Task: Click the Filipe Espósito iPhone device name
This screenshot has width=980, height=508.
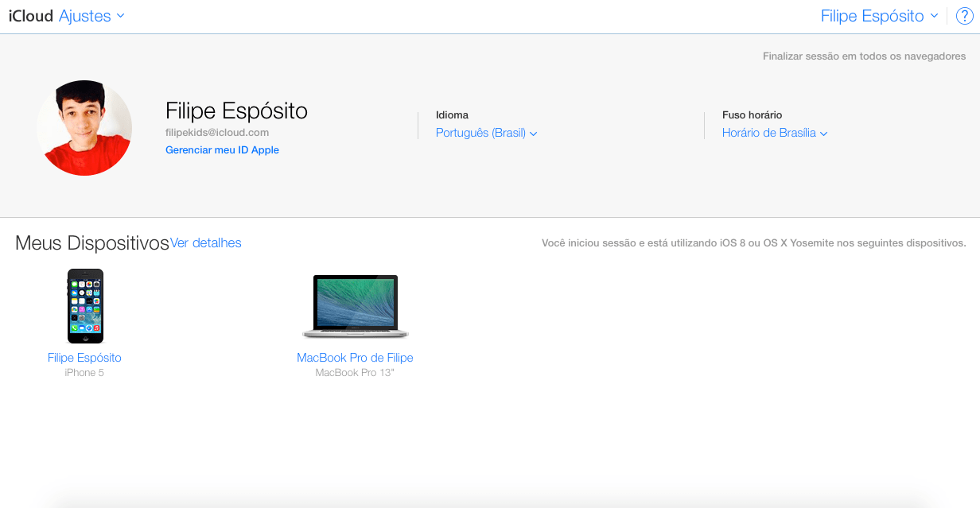Action: [x=84, y=358]
